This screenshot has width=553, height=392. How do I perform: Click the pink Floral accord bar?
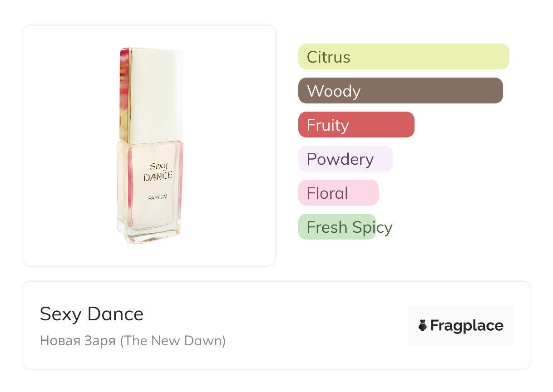(338, 193)
